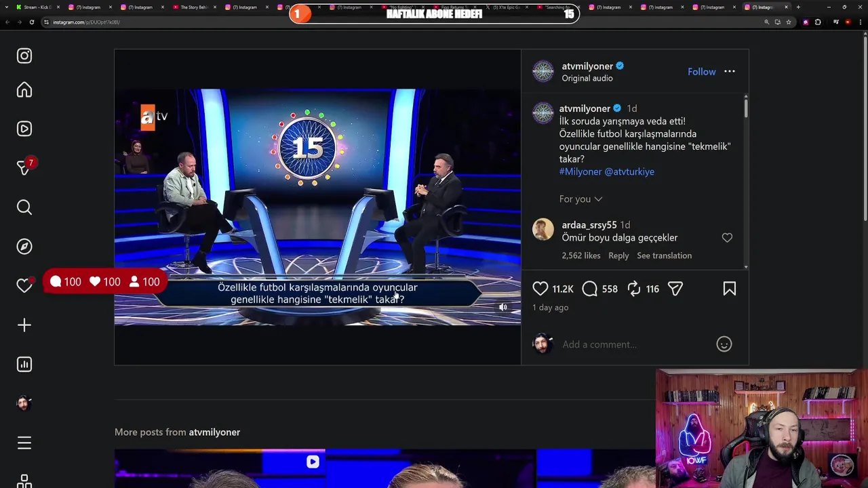This screenshot has height=488, width=868.
Task: Open the ardaa_srsy55 commenter profile
Action: 589,225
